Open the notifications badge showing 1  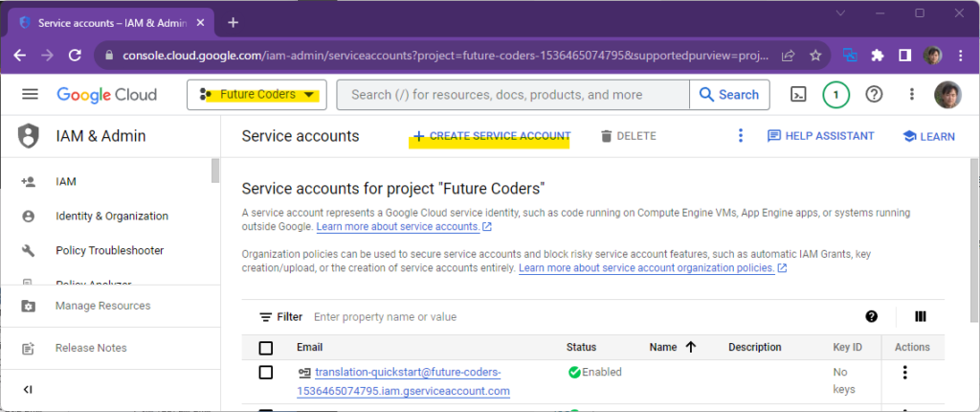[x=835, y=95]
